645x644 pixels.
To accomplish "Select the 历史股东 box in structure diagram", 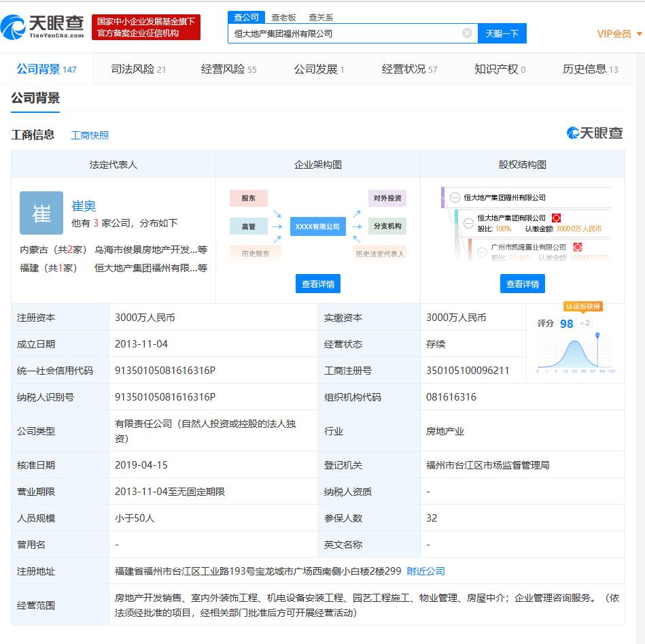I will tap(256, 254).
